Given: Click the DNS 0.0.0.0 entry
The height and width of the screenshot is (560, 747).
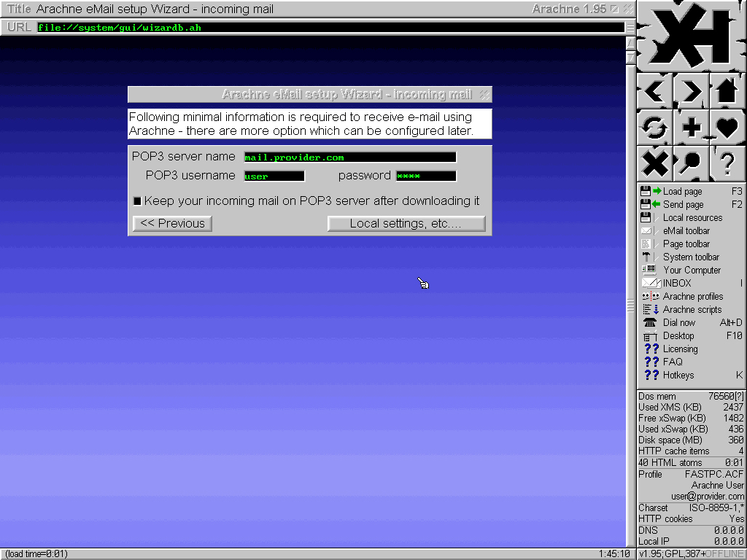Looking at the screenshot, I should tap(692, 530).
